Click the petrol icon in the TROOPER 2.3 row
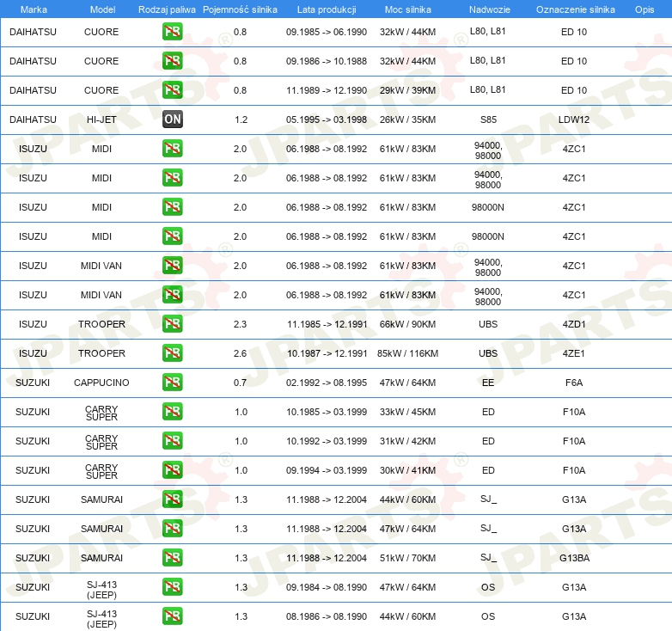The width and height of the screenshot is (672, 631). tap(172, 323)
